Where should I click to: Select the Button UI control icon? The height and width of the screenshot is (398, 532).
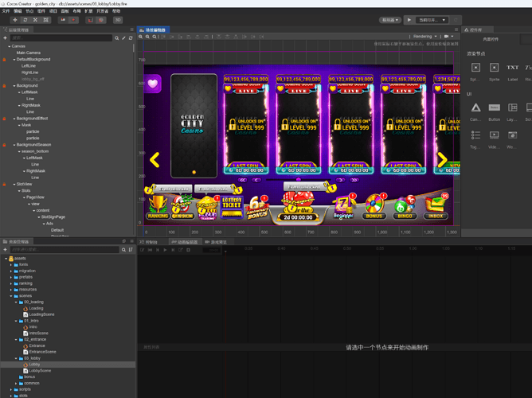[494, 107]
